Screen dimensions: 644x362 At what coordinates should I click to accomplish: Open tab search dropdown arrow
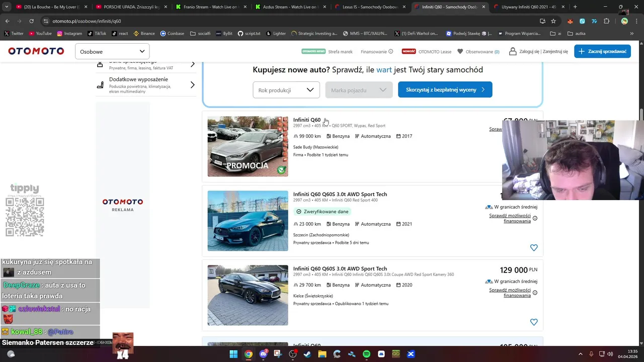click(7, 7)
